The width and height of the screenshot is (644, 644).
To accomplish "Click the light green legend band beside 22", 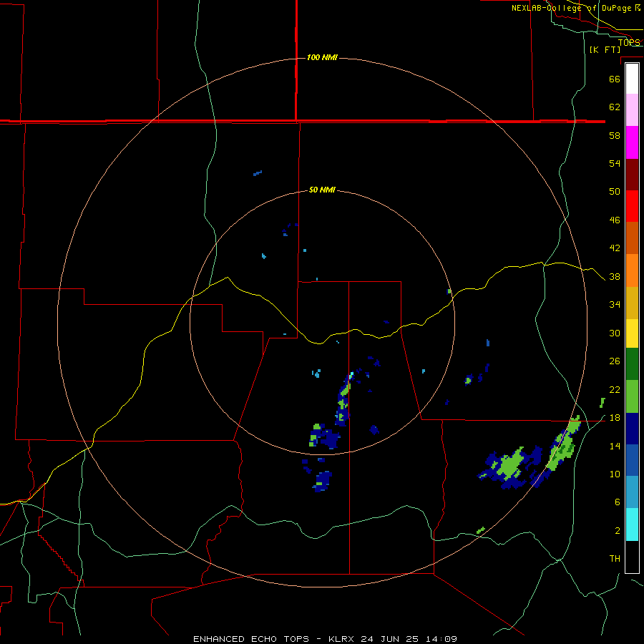I will pos(632,396).
